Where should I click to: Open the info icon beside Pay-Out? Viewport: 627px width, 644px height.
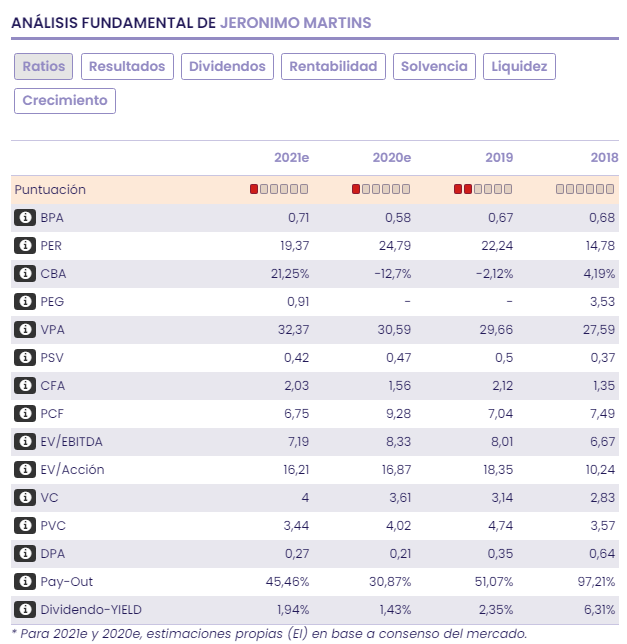coord(25,582)
